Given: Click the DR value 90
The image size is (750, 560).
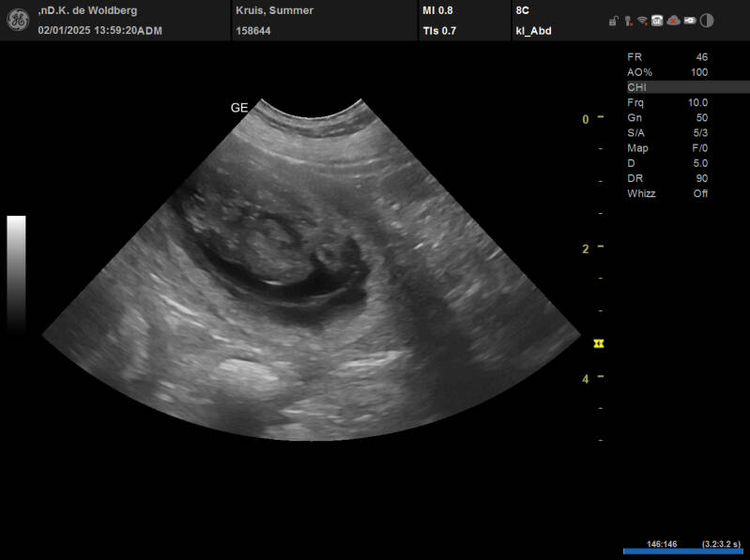Looking at the screenshot, I should (x=702, y=178).
